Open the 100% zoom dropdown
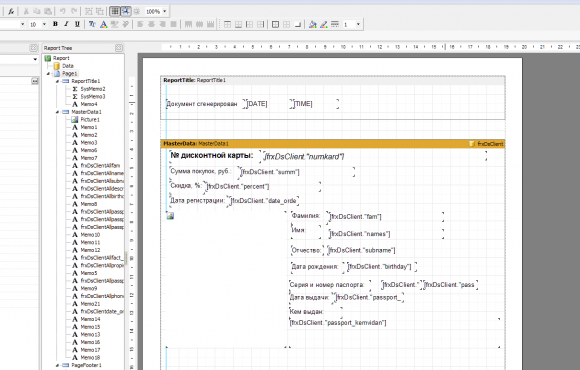This screenshot has height=370, width=580. (x=165, y=11)
